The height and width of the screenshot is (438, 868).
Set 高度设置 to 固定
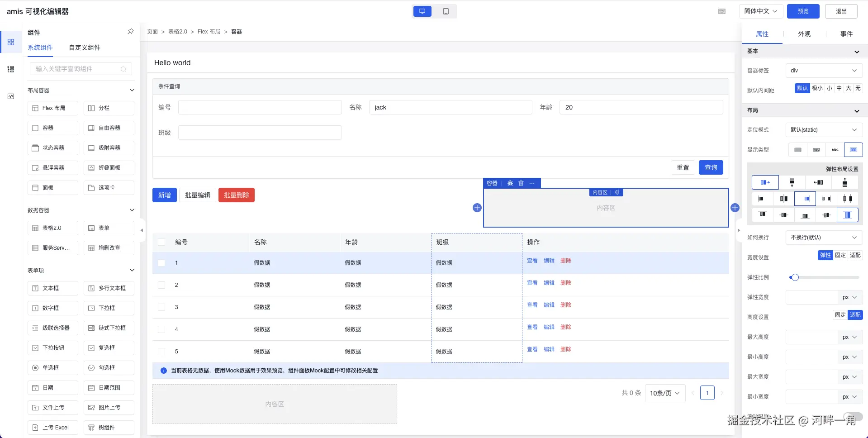click(x=840, y=315)
